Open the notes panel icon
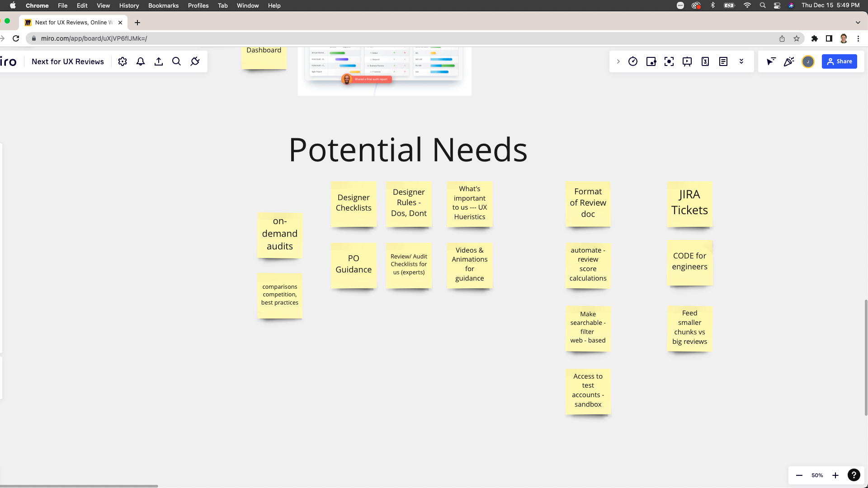 723,61
